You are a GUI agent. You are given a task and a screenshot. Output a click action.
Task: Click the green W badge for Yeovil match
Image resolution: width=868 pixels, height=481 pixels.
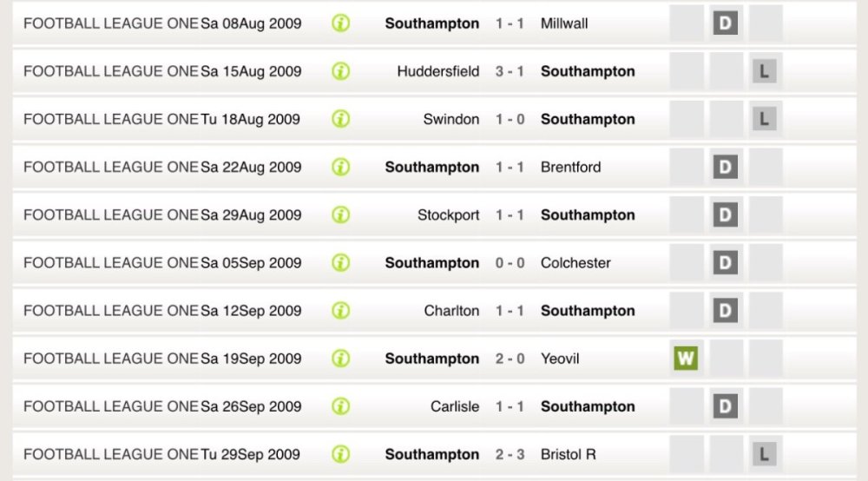[x=686, y=358]
